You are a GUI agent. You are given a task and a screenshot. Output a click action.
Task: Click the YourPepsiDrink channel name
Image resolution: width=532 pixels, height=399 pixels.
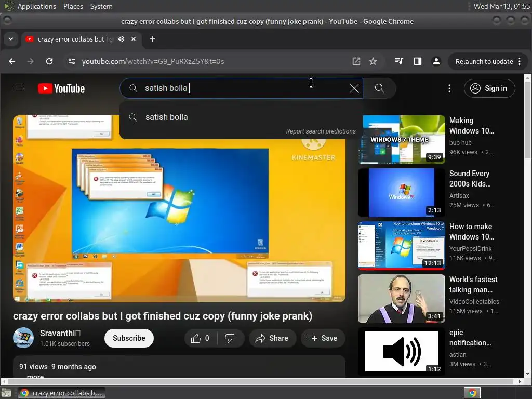point(470,248)
